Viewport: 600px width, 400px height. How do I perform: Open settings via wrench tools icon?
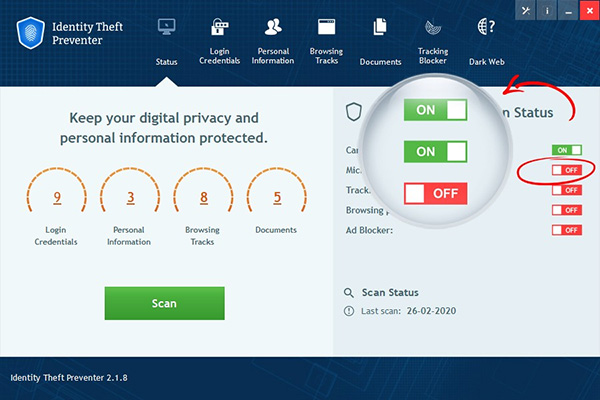point(525,11)
